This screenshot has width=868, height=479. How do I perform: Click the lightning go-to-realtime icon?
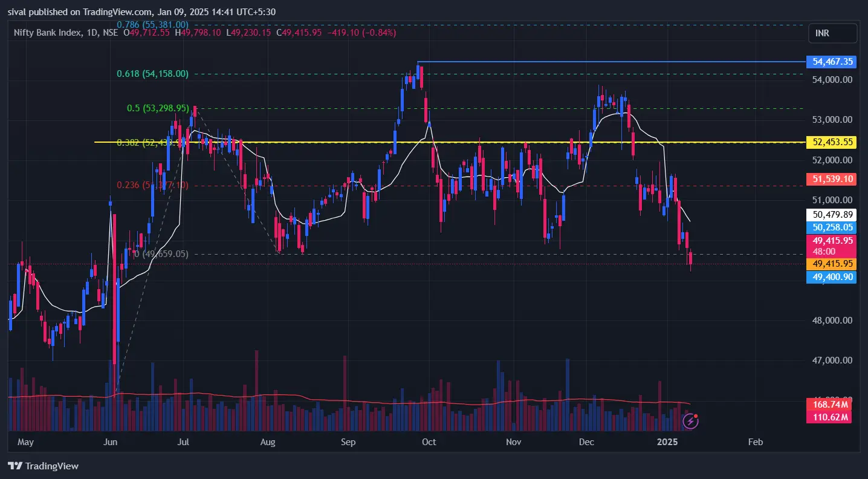690,422
